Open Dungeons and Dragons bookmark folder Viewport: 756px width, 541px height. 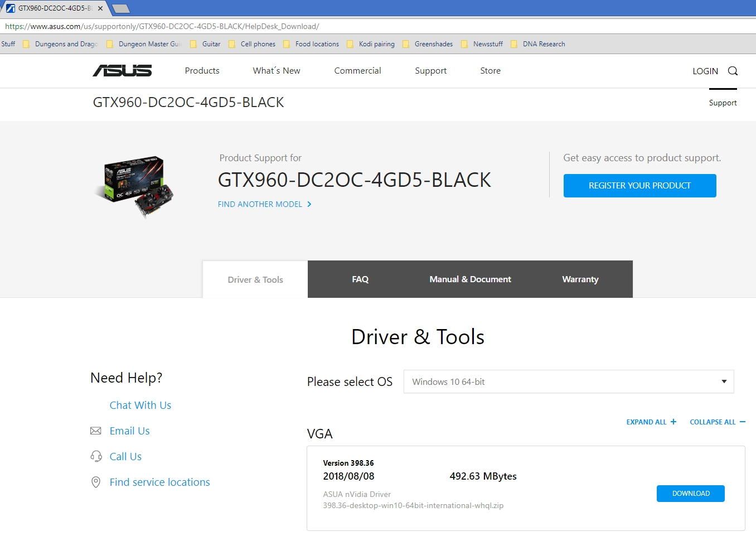[x=60, y=44]
